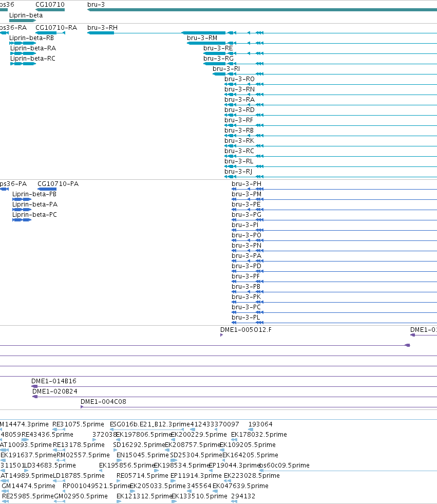Open the bru-3-PK protein label
The width and height of the screenshot is (437, 504).
[246, 297]
